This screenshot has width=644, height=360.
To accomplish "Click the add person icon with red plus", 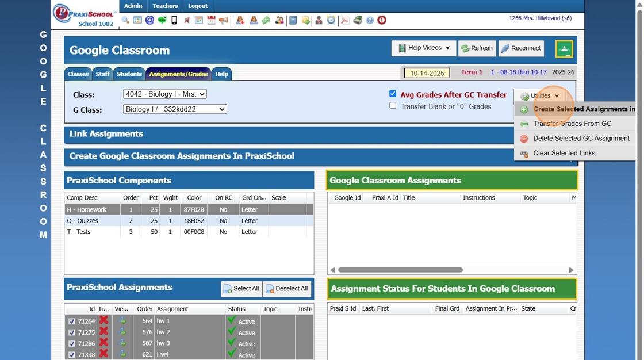I will (x=240, y=20).
